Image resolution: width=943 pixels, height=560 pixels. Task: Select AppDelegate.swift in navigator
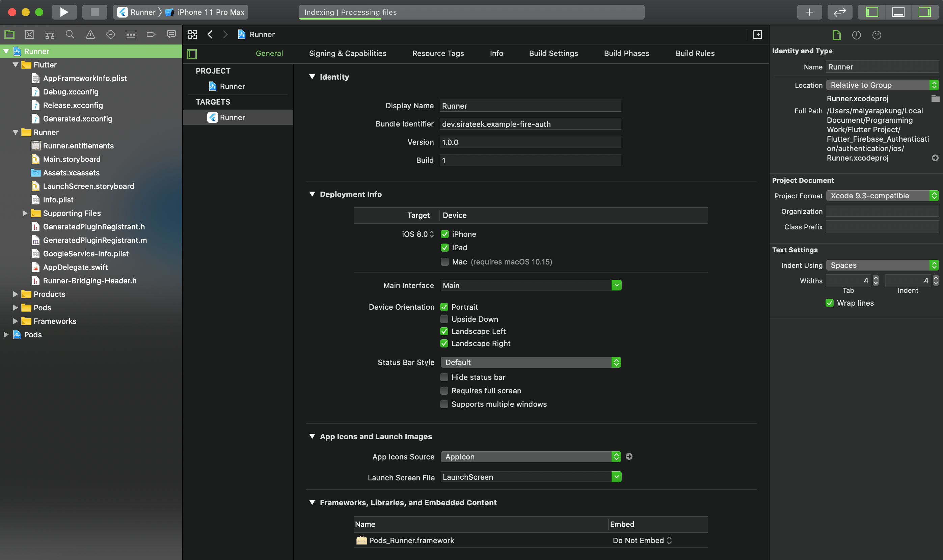click(75, 267)
